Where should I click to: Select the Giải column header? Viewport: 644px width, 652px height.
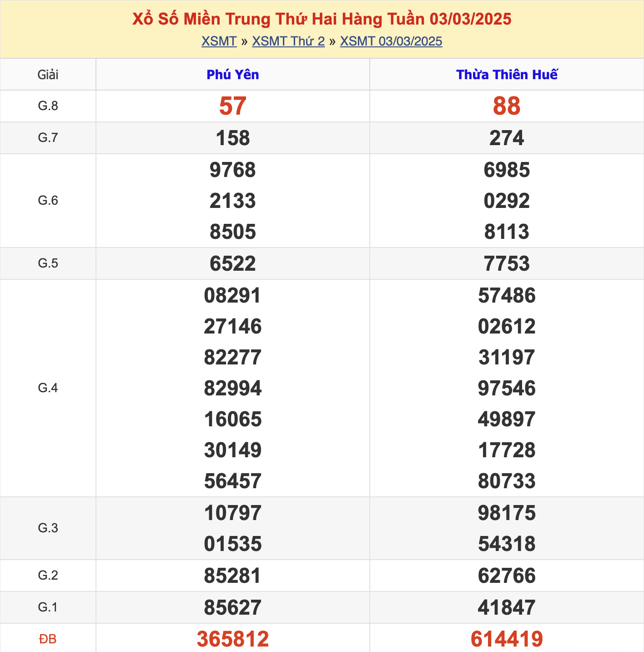tap(48, 75)
